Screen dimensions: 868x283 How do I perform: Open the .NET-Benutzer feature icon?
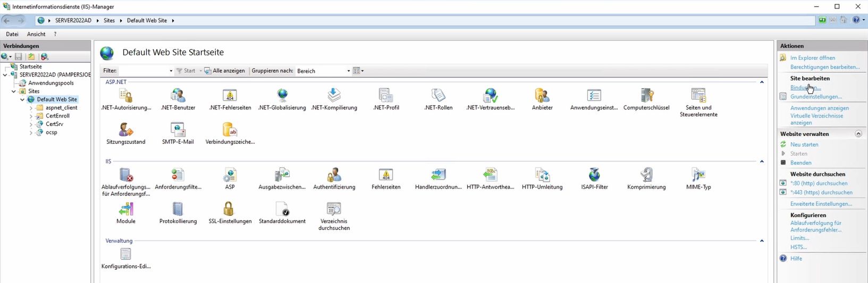[x=178, y=96]
